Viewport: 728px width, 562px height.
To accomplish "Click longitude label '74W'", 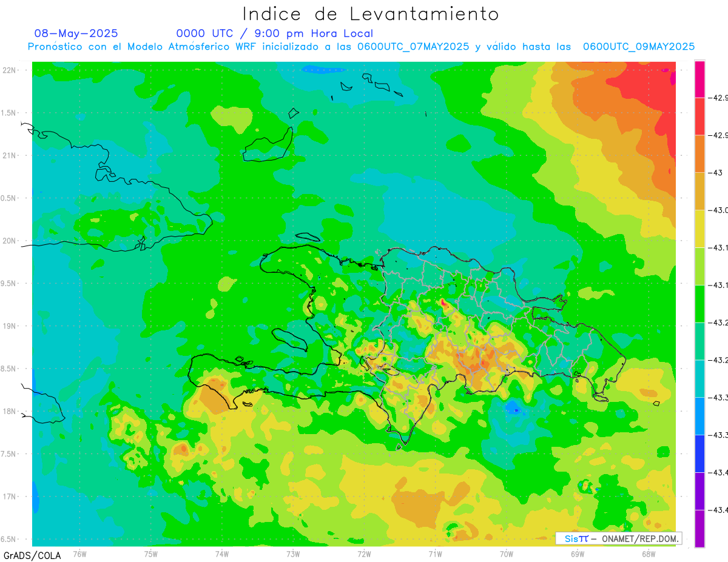I will click(222, 554).
